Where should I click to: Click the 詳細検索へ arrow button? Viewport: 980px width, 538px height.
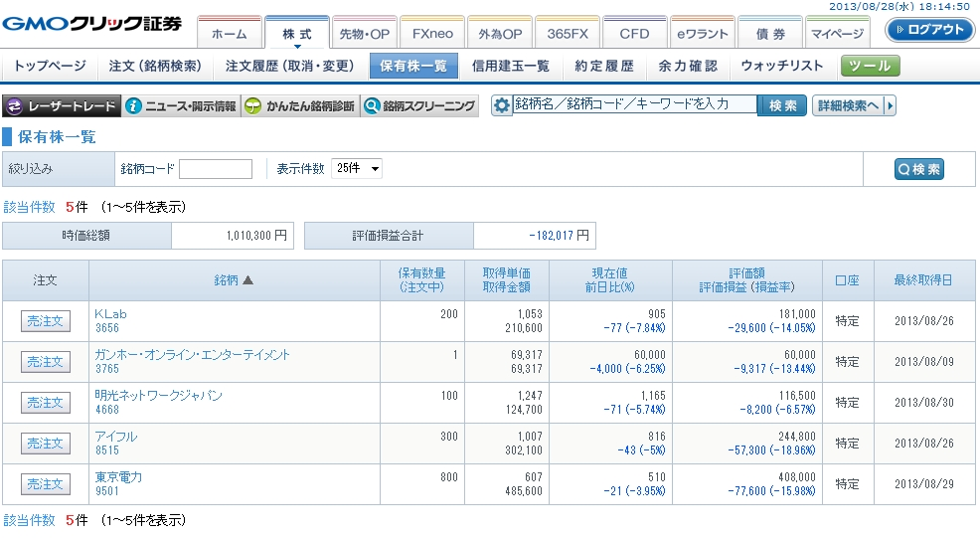tap(854, 105)
